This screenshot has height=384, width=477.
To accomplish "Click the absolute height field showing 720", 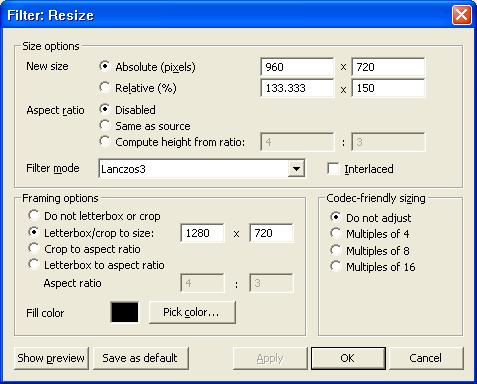I will [388, 67].
